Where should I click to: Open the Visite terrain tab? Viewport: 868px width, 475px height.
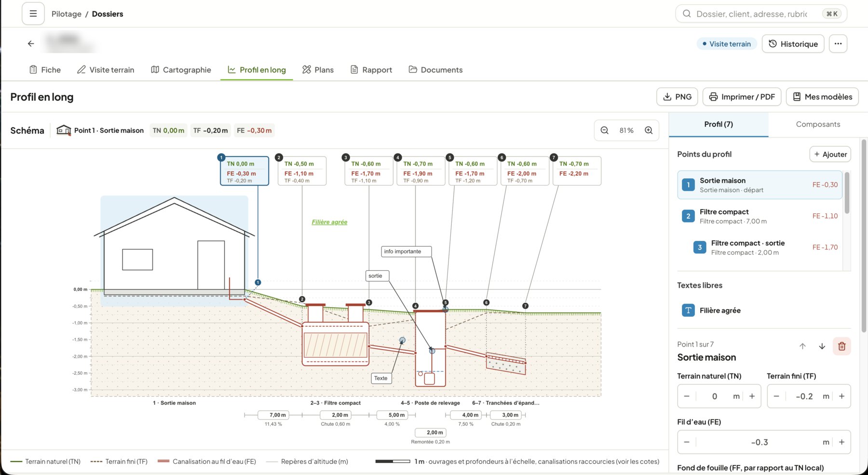pos(106,70)
